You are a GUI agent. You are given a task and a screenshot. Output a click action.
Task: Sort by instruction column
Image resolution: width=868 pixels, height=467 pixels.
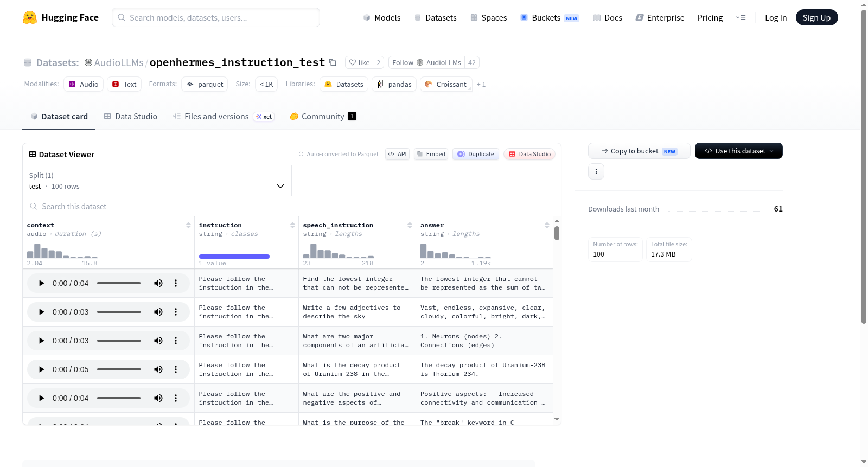tap(292, 225)
